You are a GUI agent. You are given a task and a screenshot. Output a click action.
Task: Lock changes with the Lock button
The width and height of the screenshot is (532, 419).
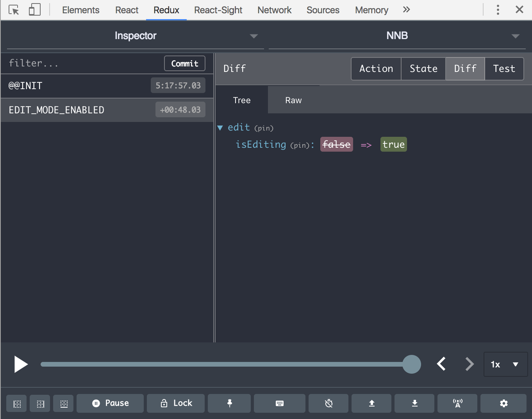(x=176, y=403)
